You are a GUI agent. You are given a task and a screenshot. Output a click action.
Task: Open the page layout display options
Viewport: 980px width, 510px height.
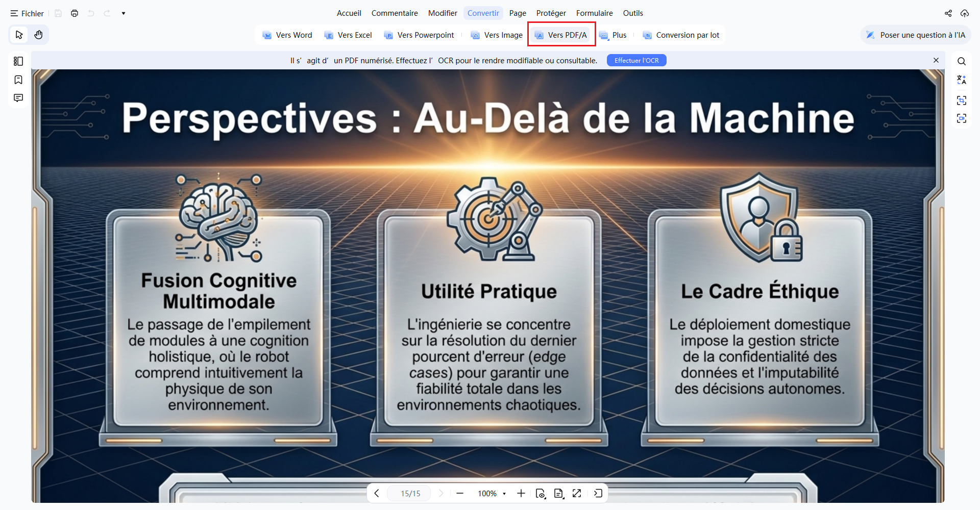559,493
